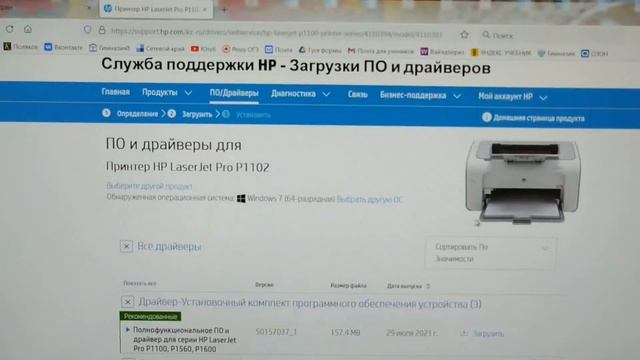Select the HP LaserJet Pro P1102 tab

pyautogui.click(x=156, y=9)
